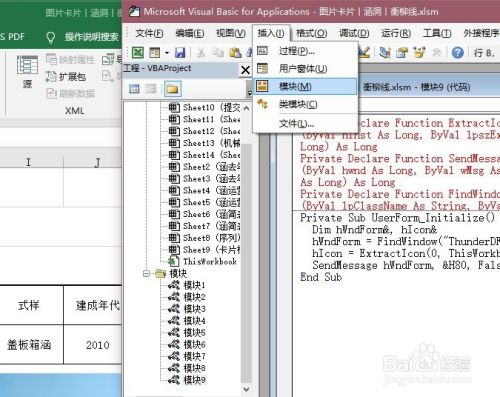Click the Save floppy disk icon
The width and height of the screenshot is (500, 397).
tap(180, 53)
